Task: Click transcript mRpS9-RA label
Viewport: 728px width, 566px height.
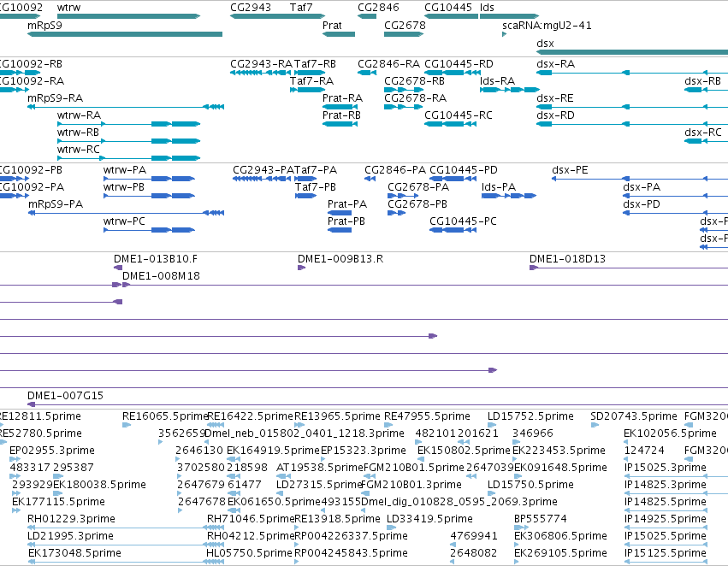Action: coord(56,98)
